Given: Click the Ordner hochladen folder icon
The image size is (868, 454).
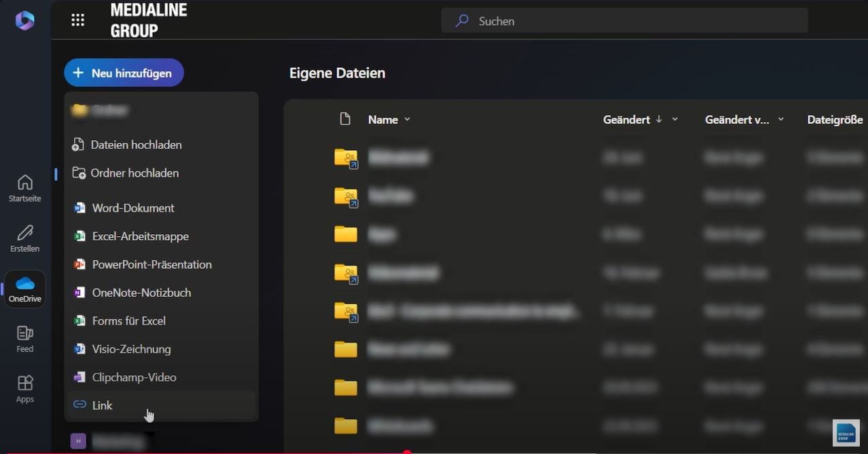Looking at the screenshot, I should tap(79, 173).
